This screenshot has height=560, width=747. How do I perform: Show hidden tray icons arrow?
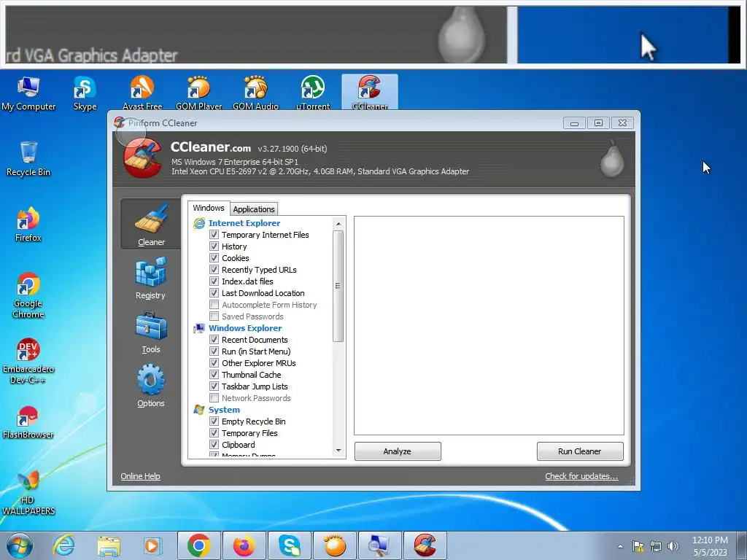click(620, 546)
